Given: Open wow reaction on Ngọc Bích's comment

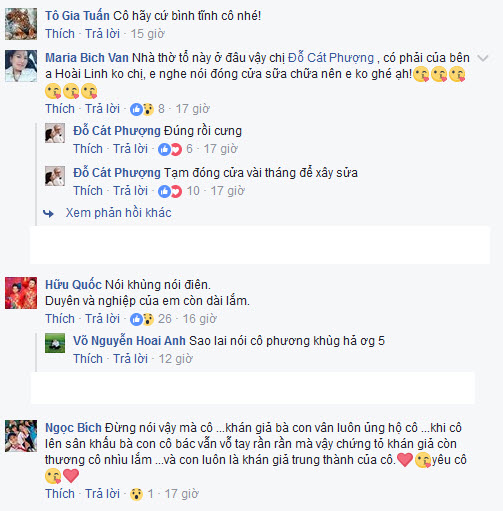Looking at the screenshot, I should click(142, 494).
